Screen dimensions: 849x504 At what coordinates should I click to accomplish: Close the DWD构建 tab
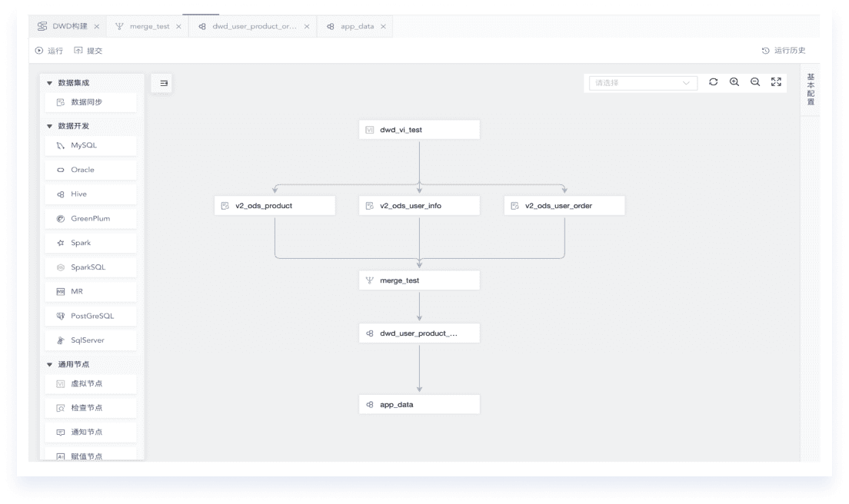tap(97, 27)
